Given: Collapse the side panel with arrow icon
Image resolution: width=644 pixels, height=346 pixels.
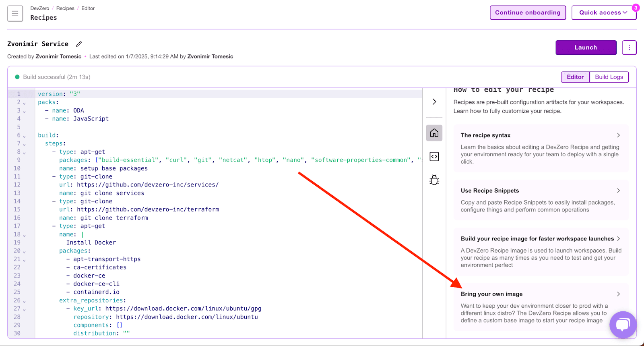Looking at the screenshot, I should [x=434, y=102].
